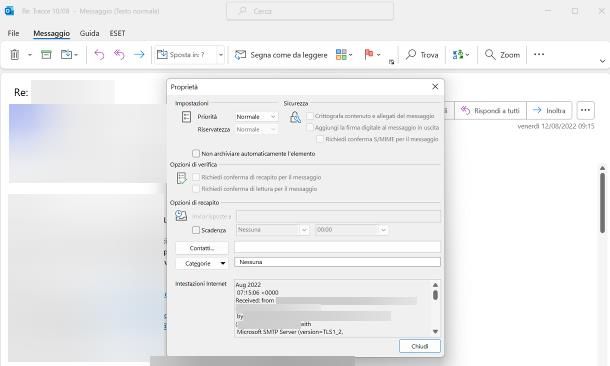Click the Delete trash icon in ribbon
This screenshot has width=610, height=366.
pyautogui.click(x=15, y=55)
